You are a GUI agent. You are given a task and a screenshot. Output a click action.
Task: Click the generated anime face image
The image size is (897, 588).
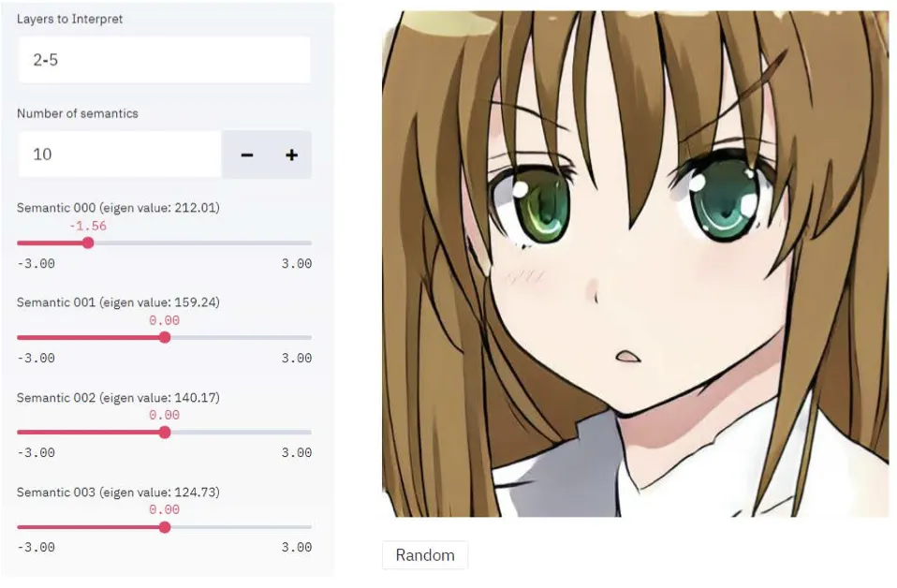pos(636,264)
